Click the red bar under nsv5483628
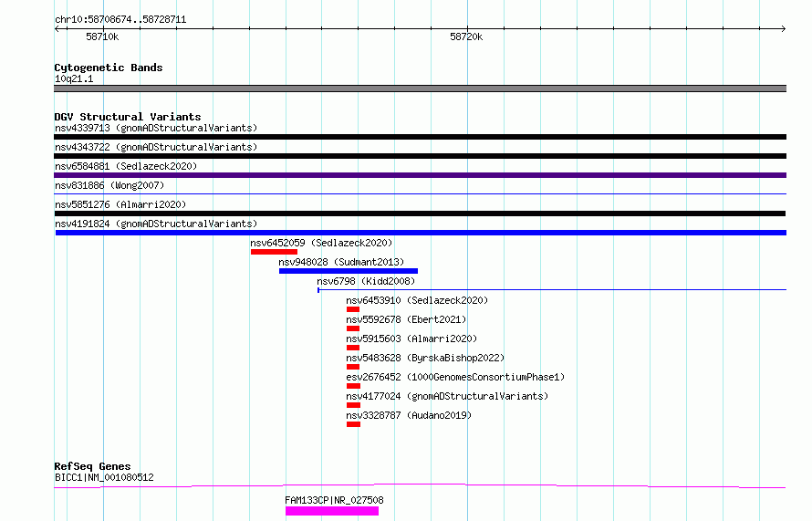 coord(353,367)
